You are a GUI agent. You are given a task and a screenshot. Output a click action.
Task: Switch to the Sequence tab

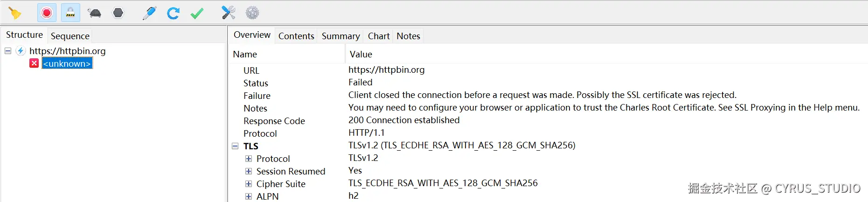[70, 36]
